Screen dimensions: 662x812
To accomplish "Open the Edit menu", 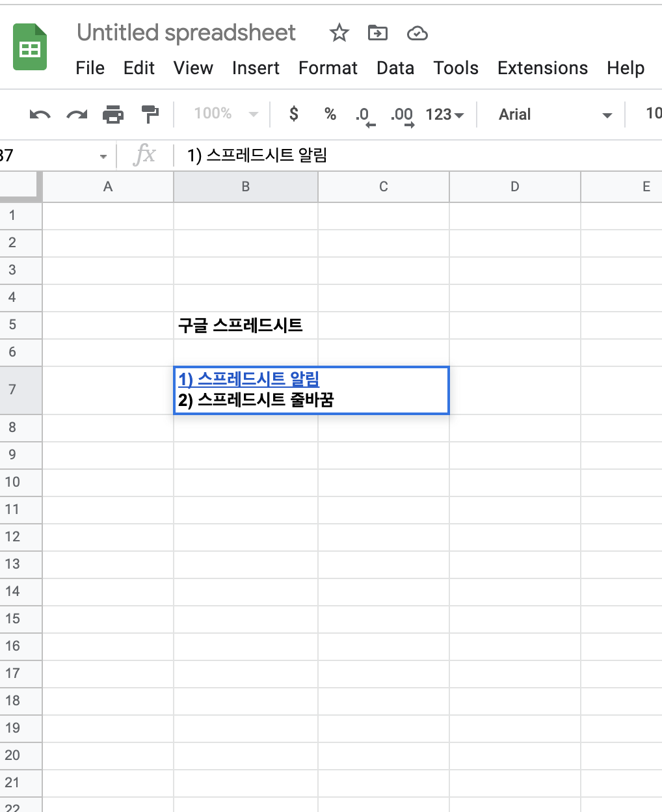I will pos(139,68).
